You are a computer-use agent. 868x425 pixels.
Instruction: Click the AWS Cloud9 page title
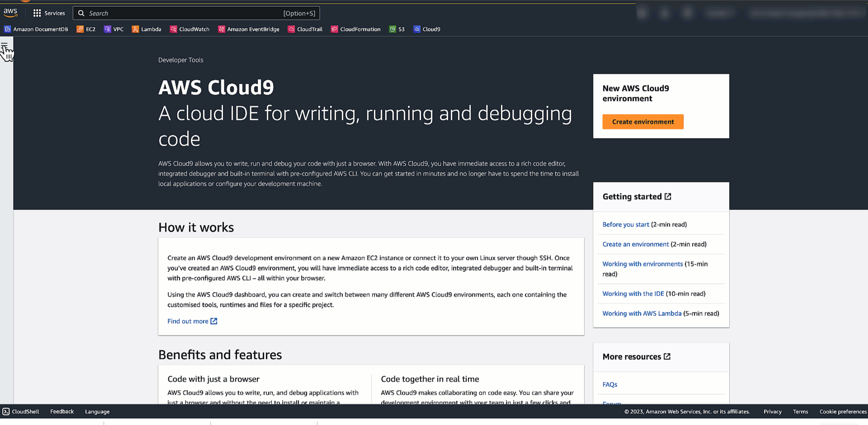pos(216,87)
